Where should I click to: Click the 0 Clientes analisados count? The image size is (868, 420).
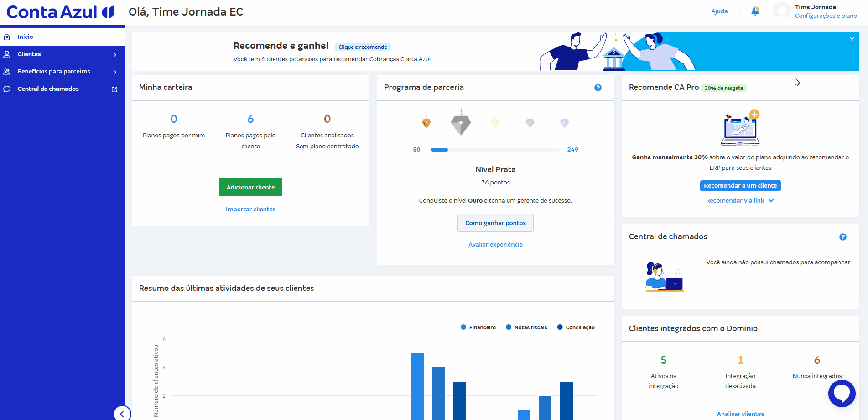pos(327,119)
